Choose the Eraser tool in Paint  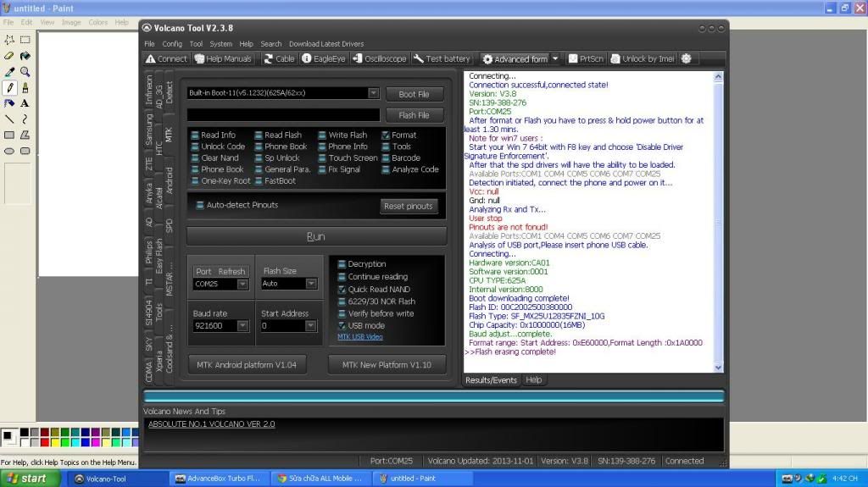(9, 56)
